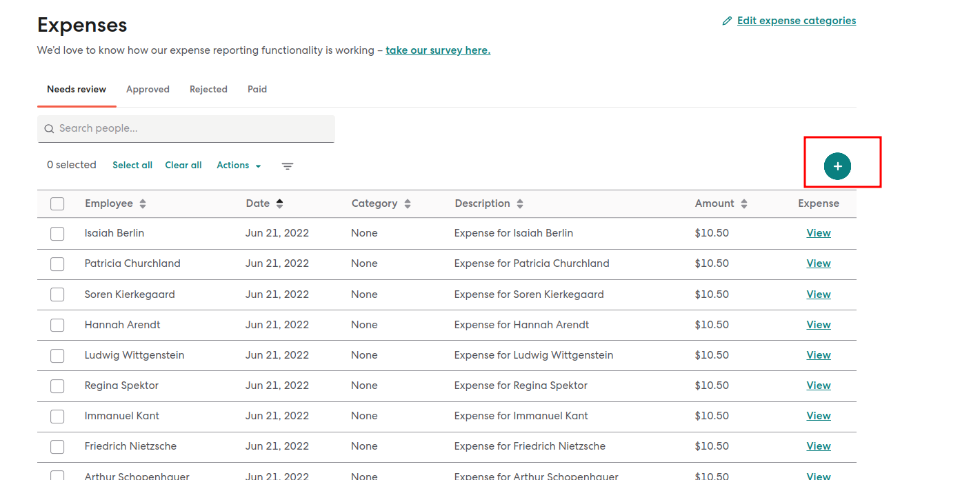The width and height of the screenshot is (980, 480).
Task: Open the Rejected tab
Action: coord(208,90)
